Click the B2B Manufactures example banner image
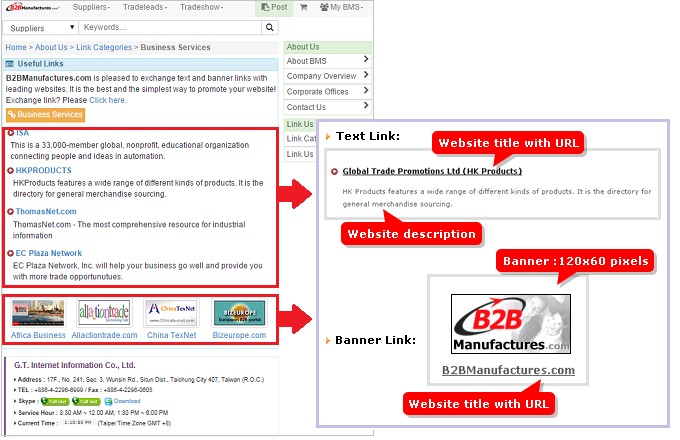 tap(511, 324)
